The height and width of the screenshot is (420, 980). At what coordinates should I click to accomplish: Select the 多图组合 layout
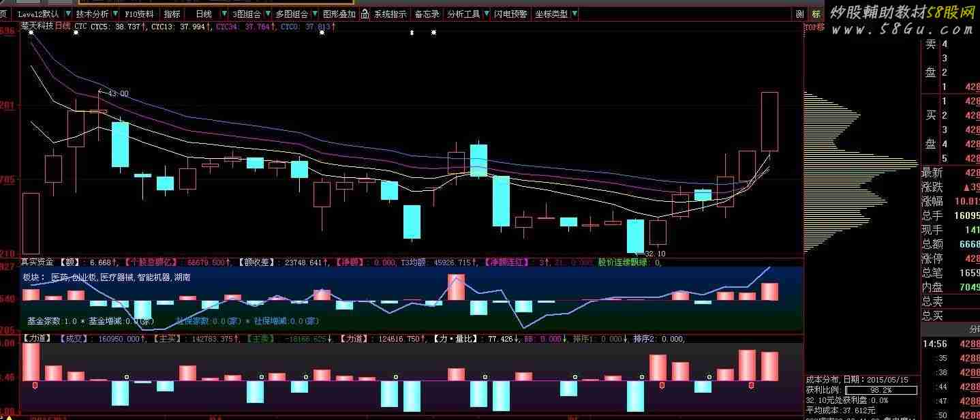pyautogui.click(x=292, y=14)
